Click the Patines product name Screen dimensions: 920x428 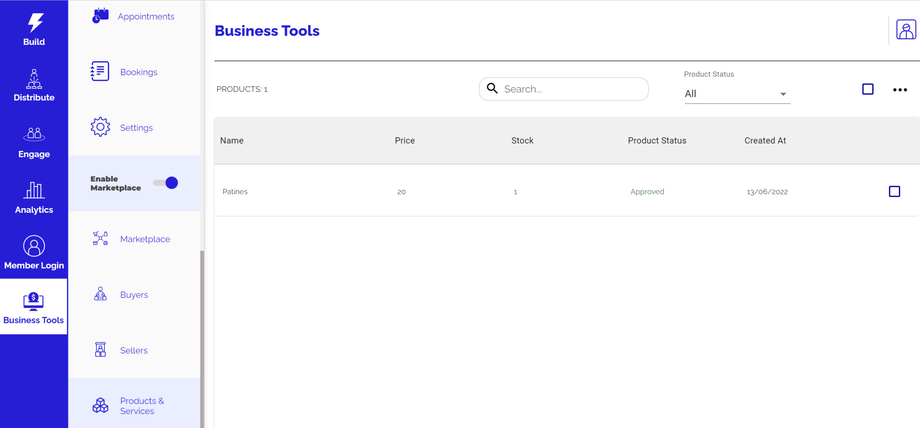(x=235, y=192)
